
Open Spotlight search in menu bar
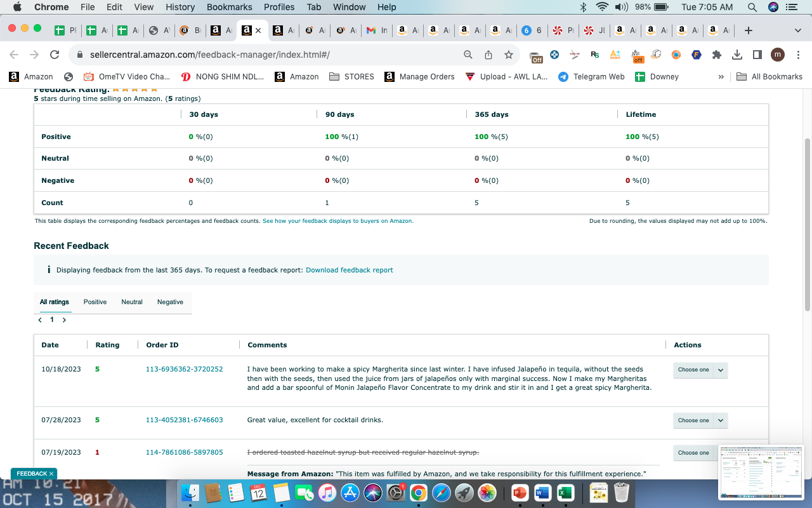coord(752,7)
